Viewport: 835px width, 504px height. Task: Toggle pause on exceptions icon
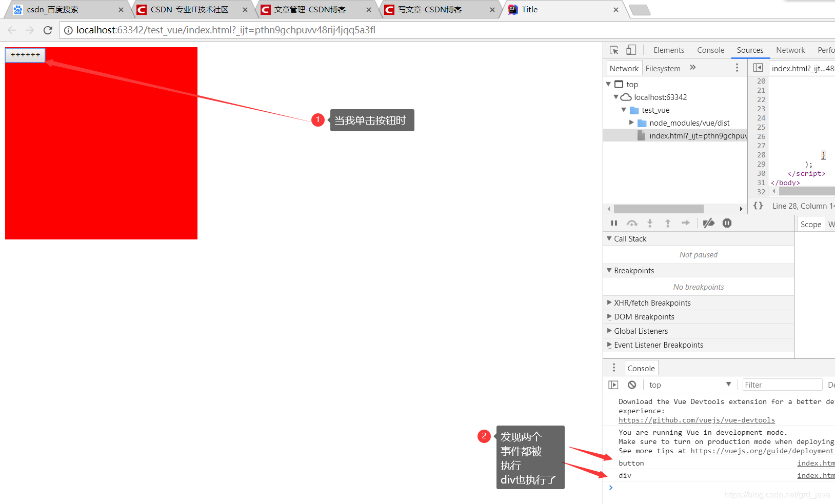click(727, 223)
